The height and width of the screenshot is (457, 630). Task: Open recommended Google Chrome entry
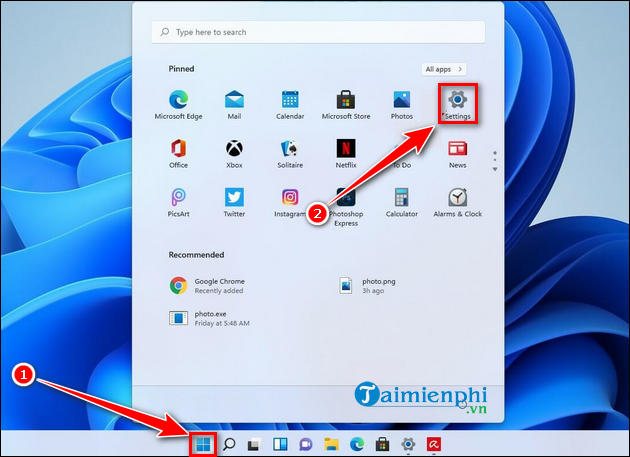(207, 286)
